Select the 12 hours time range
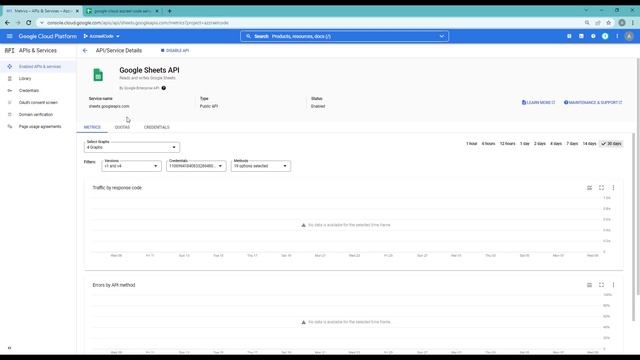This screenshot has width=640, height=360. [507, 144]
